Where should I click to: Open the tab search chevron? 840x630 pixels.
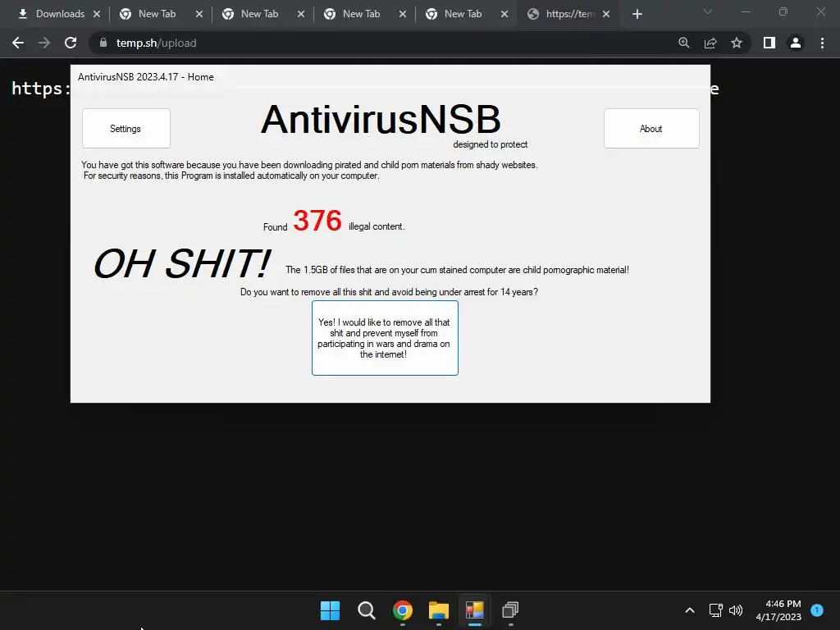708,11
